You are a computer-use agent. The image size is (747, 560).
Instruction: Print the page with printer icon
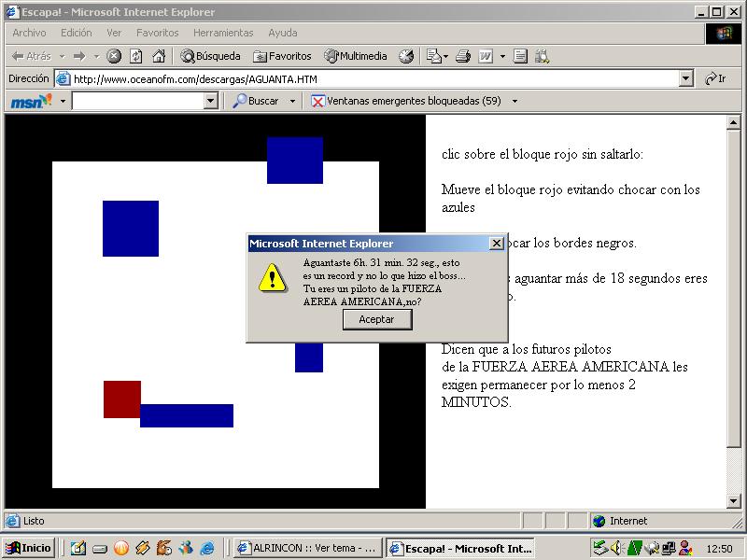462,56
